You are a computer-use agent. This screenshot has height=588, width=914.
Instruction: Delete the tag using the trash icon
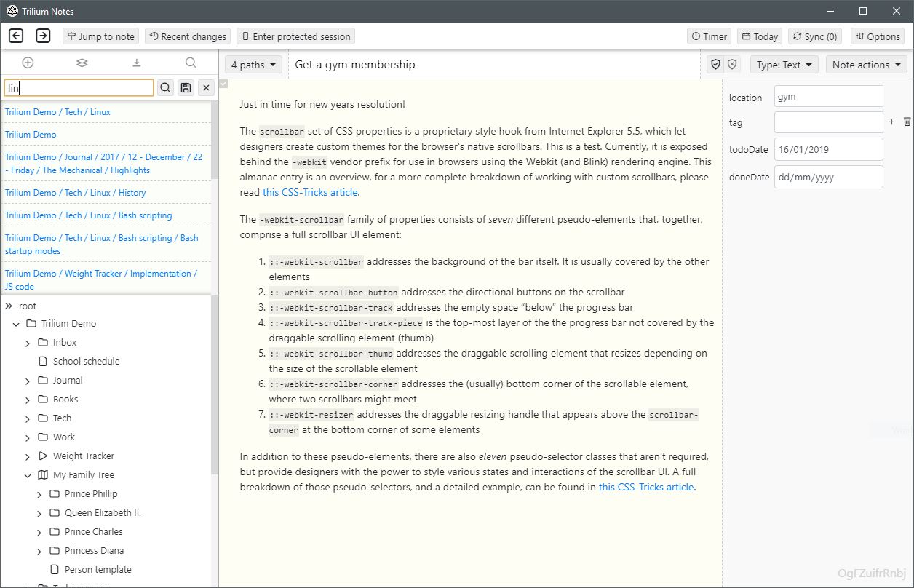pyautogui.click(x=907, y=122)
